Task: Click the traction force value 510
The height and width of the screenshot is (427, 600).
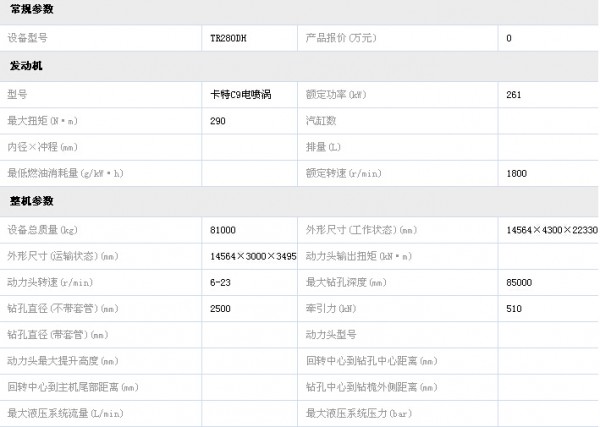Action: click(514, 308)
